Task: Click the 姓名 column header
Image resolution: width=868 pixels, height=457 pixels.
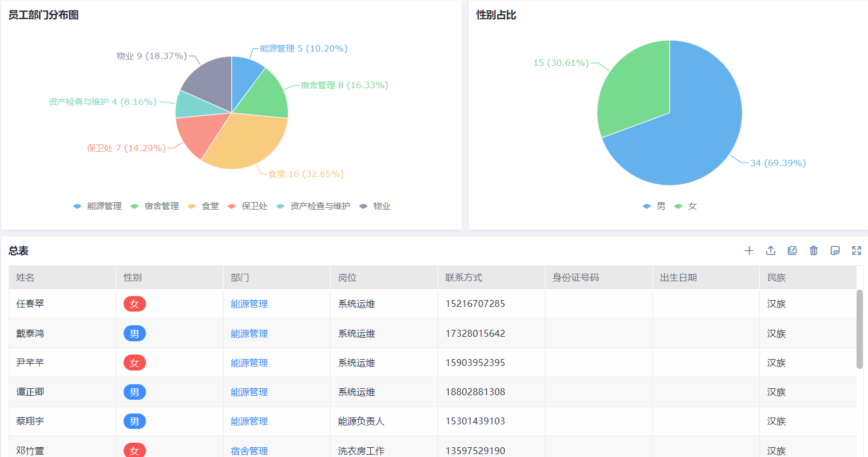Action: (26, 278)
